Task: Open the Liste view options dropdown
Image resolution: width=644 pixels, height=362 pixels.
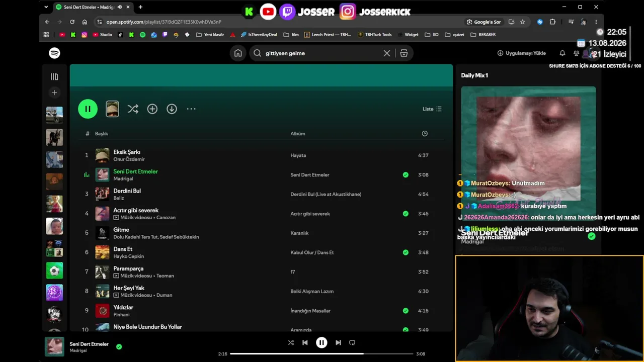Action: pos(432,109)
